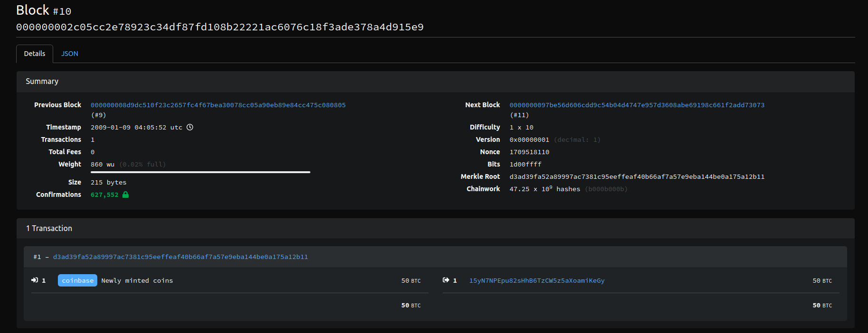Click the chainwork value 47.25 x 10⁹ hashes
Screen dimensions: 868x333
coord(545,189)
